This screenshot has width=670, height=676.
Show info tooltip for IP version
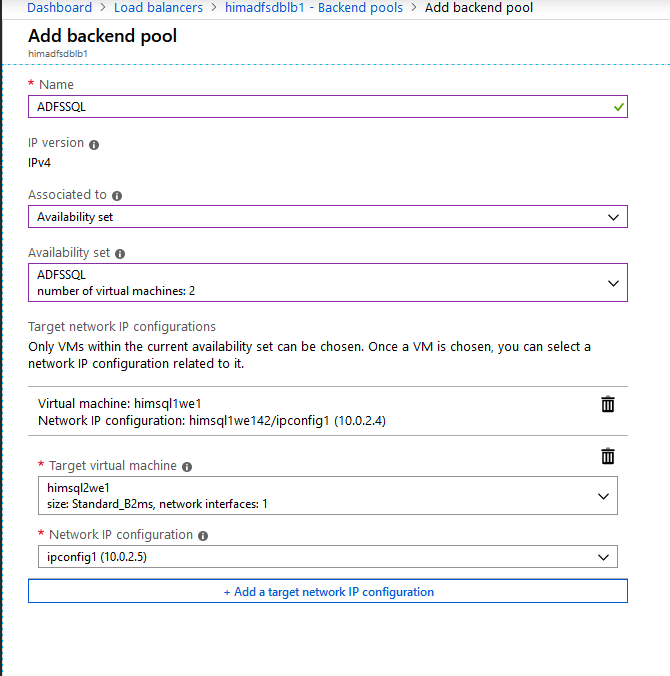pos(94,145)
